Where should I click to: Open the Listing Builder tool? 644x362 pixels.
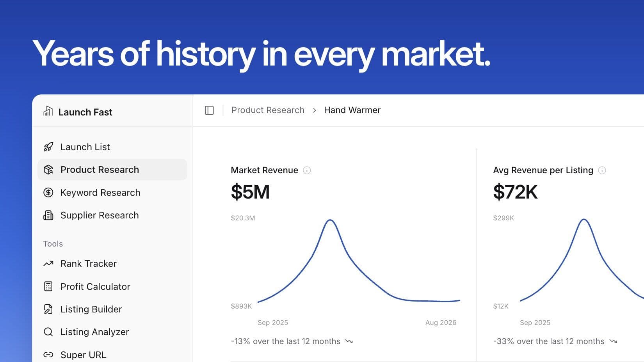tap(112, 309)
